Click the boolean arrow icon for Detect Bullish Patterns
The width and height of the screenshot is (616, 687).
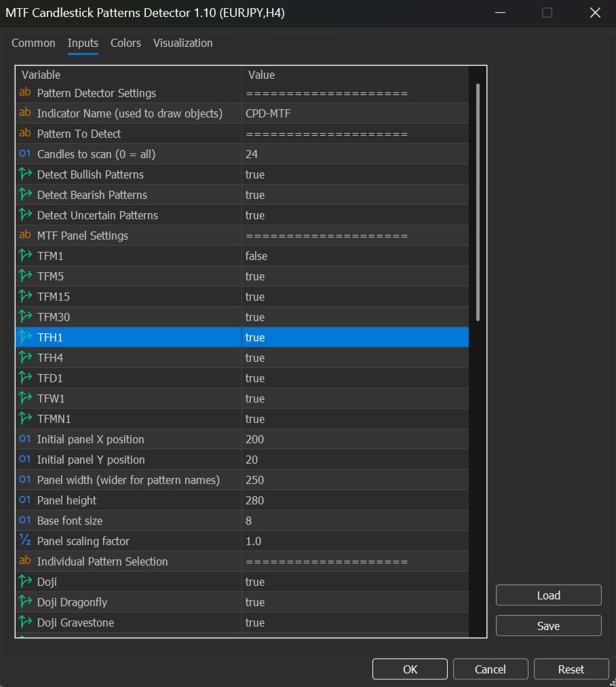pyautogui.click(x=25, y=174)
